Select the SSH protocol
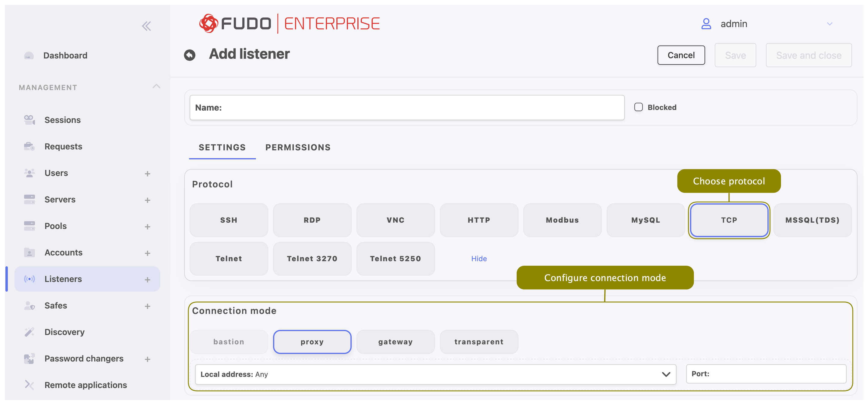 pyautogui.click(x=229, y=220)
